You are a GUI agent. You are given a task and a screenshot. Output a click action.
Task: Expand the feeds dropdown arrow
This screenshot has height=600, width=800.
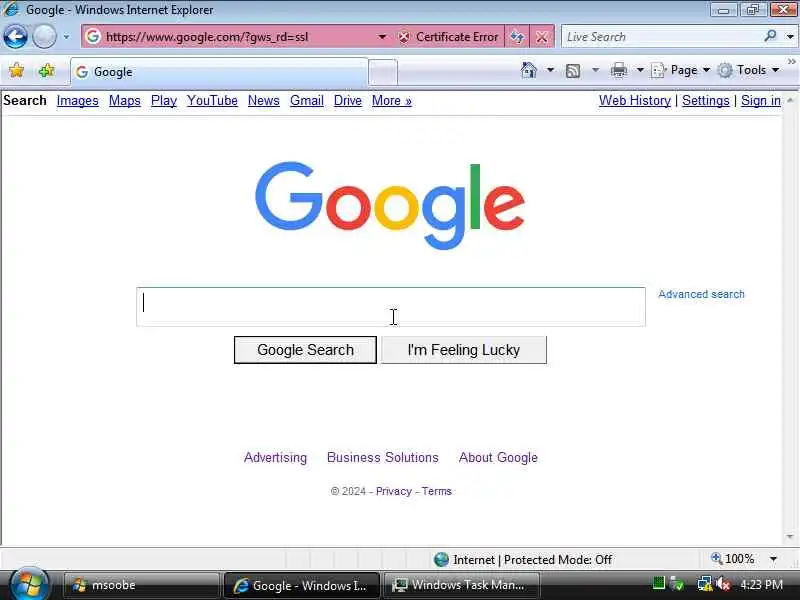pyautogui.click(x=595, y=70)
